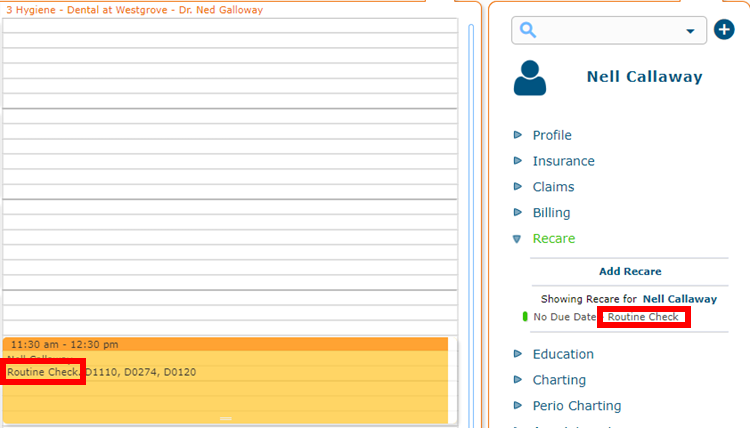Click inside the patient search field

608,31
